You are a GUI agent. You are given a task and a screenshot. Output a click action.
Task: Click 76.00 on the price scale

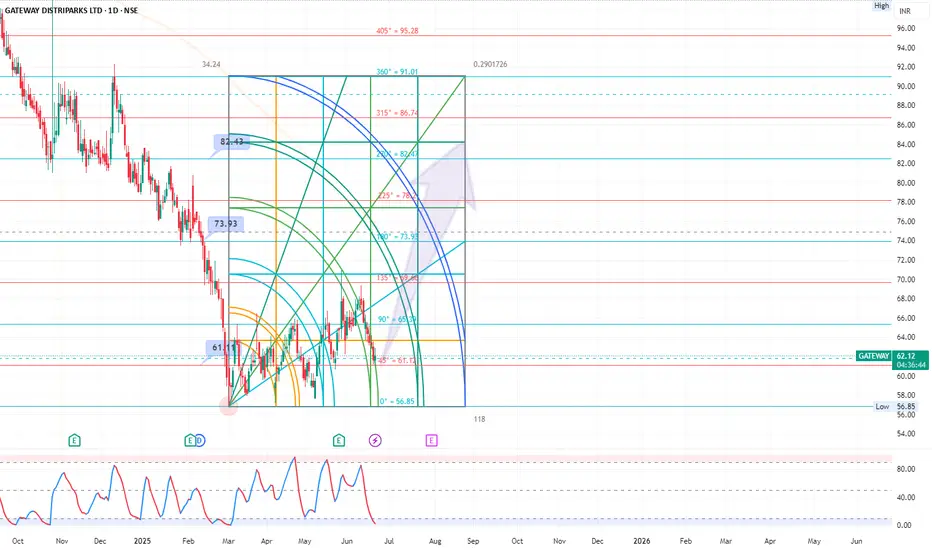906,222
